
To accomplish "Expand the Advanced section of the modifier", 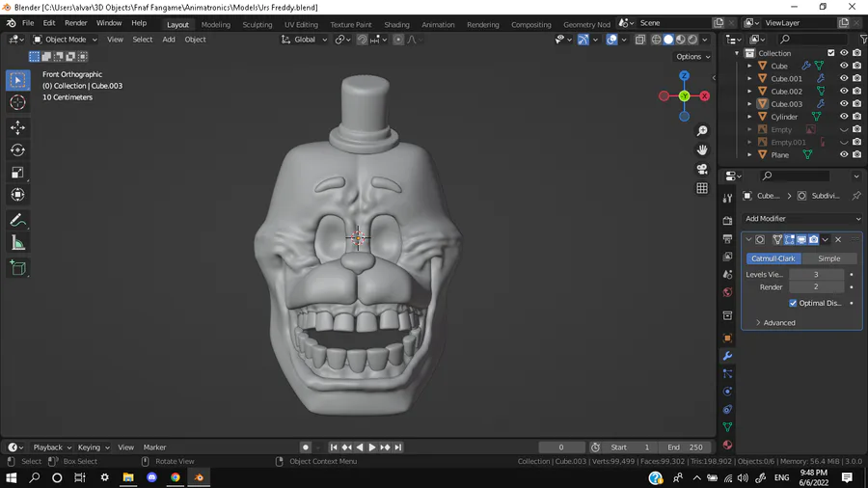I will click(778, 322).
